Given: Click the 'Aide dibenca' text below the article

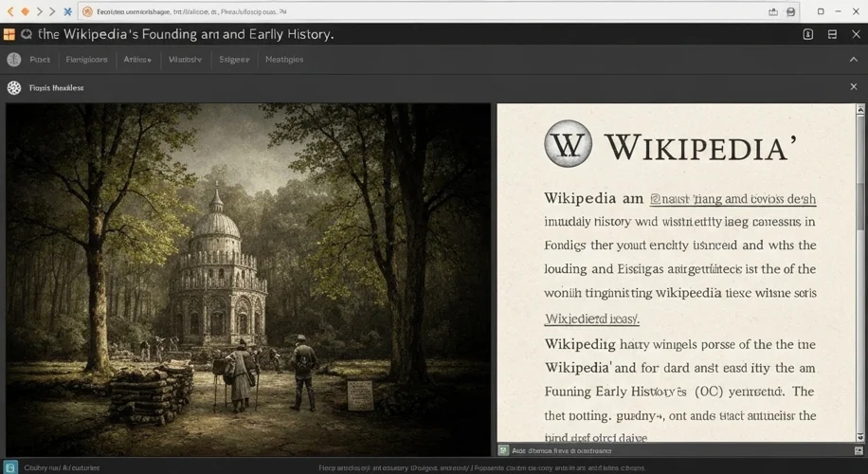Looking at the screenshot, I should (561, 450).
